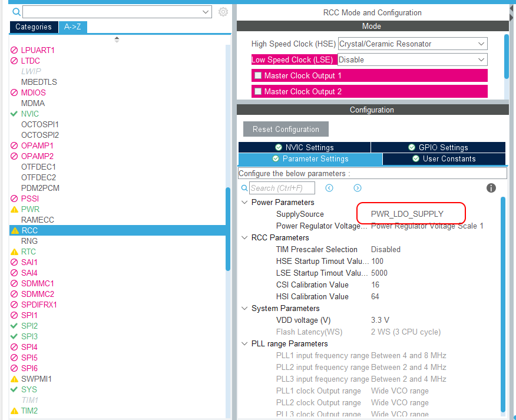516x420 pixels.
Task: Click the warning icon next to RTC
Action: point(14,252)
